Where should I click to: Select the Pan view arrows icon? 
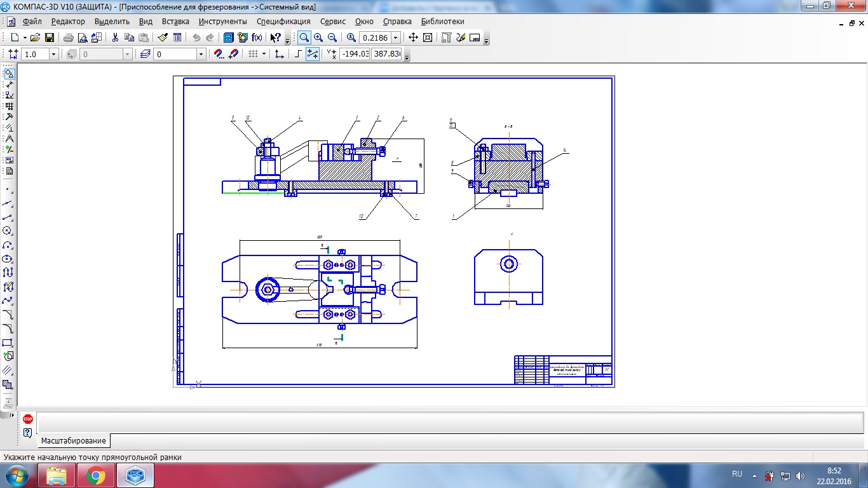coord(413,37)
